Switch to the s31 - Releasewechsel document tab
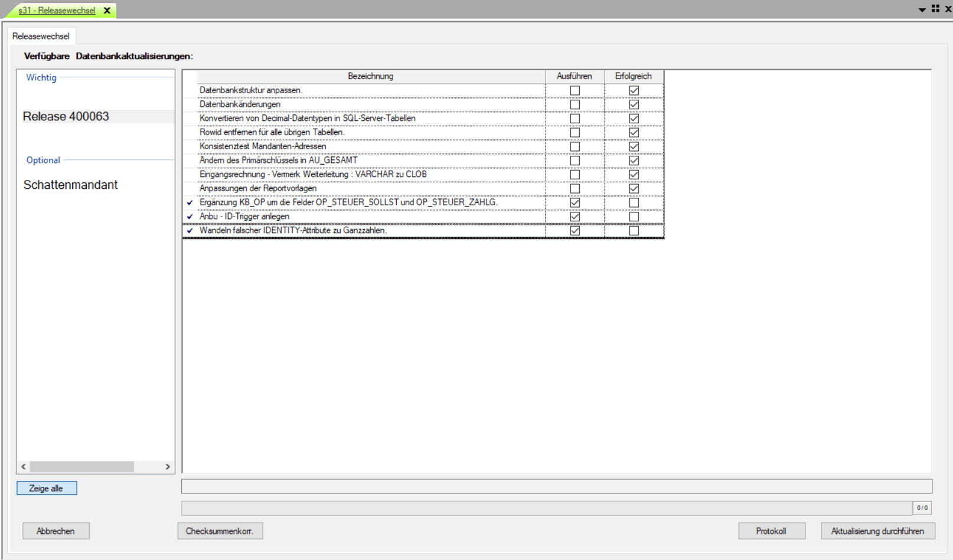Image resolution: width=953 pixels, height=560 pixels. (x=57, y=11)
